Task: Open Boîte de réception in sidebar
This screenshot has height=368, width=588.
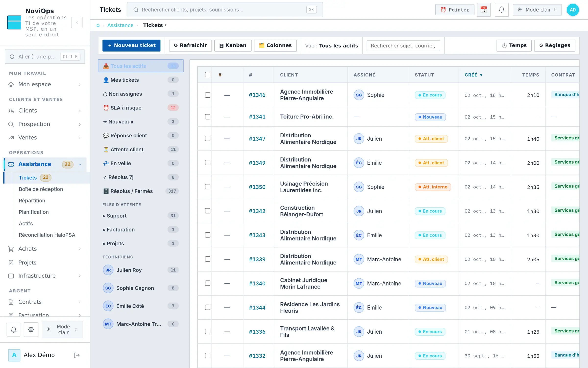Action: 41,189
